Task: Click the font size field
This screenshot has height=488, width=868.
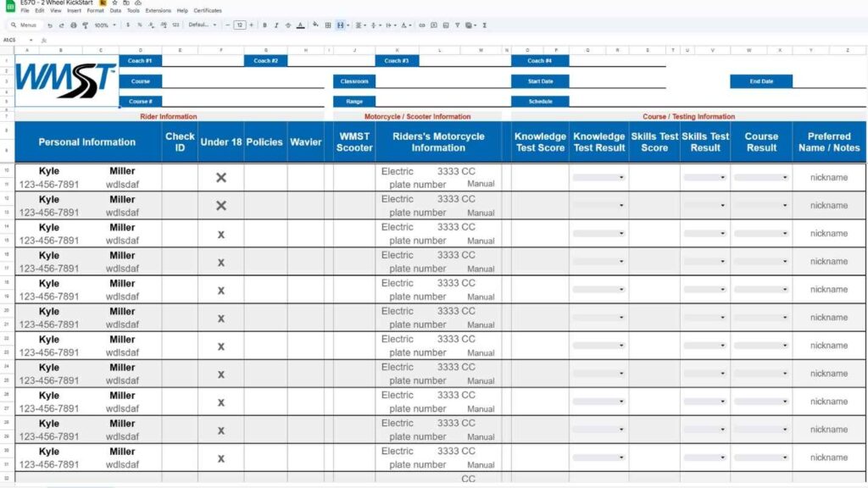Action: tap(240, 25)
